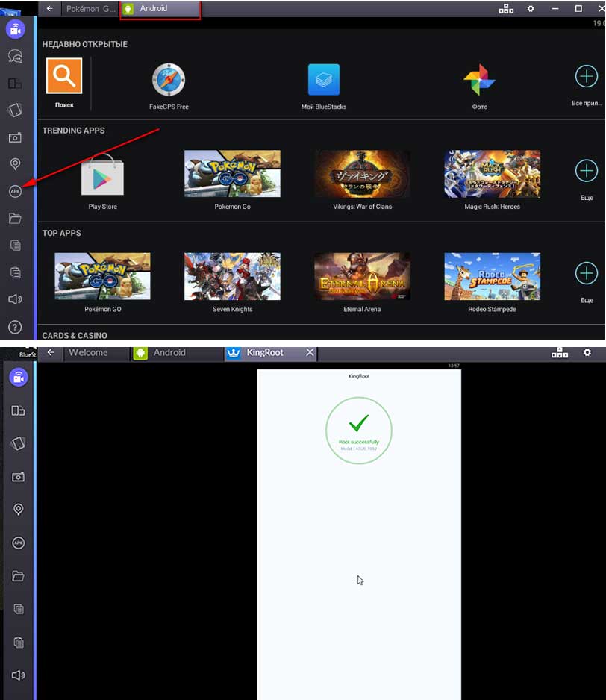
Task: Click the location pin icon in KingRoot window sidebar
Action: click(19, 510)
